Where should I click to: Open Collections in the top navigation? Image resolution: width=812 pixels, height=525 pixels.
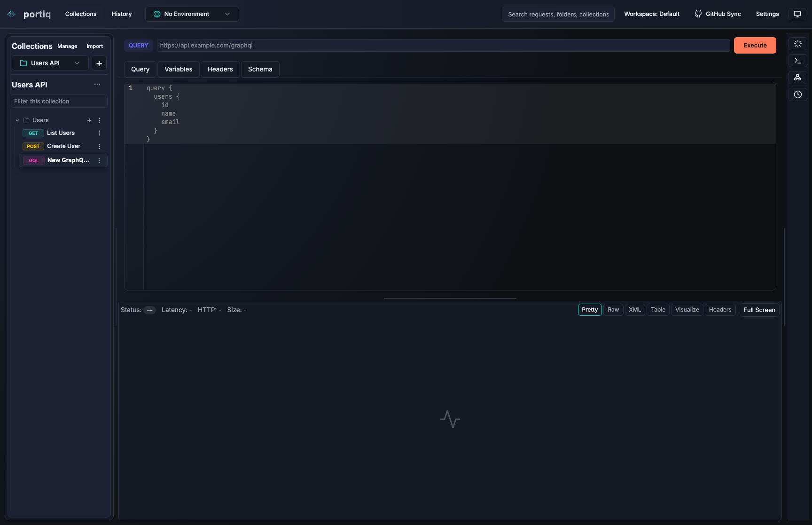point(81,14)
